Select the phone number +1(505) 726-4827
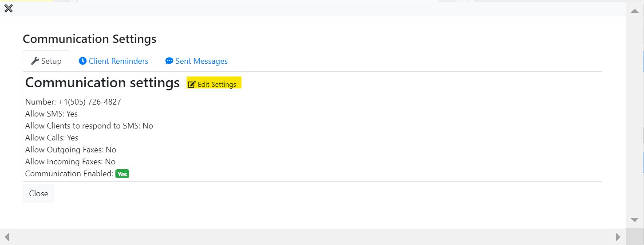This screenshot has width=644, height=245. (90, 102)
